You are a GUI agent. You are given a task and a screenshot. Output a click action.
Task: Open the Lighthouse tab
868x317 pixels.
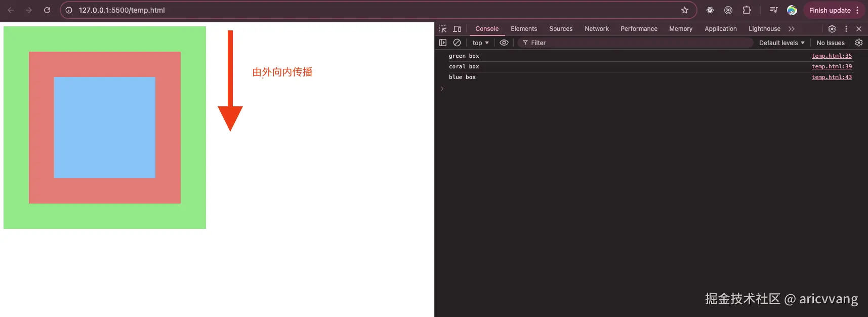(x=764, y=29)
